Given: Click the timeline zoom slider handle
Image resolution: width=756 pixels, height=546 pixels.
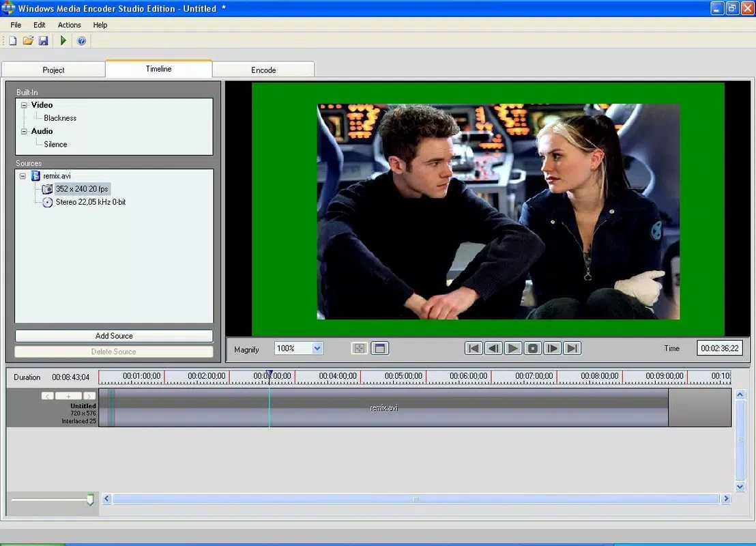Looking at the screenshot, I should click(x=90, y=500).
